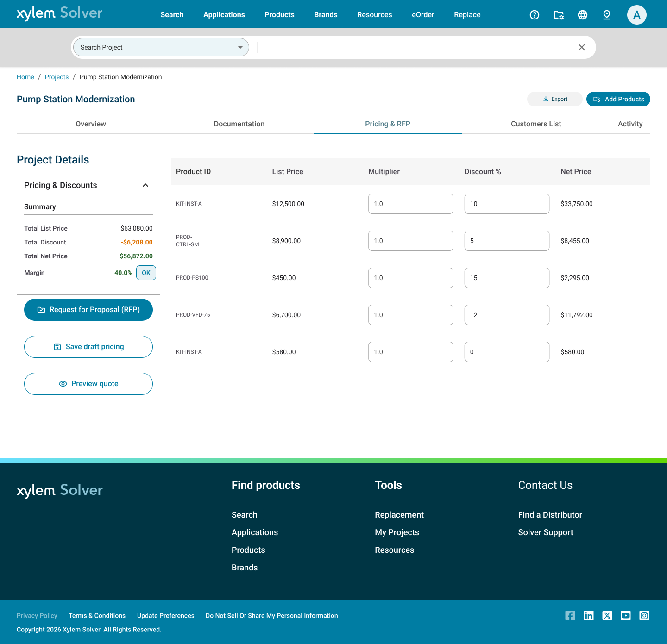Click the Instagram icon in the footer

644,615
